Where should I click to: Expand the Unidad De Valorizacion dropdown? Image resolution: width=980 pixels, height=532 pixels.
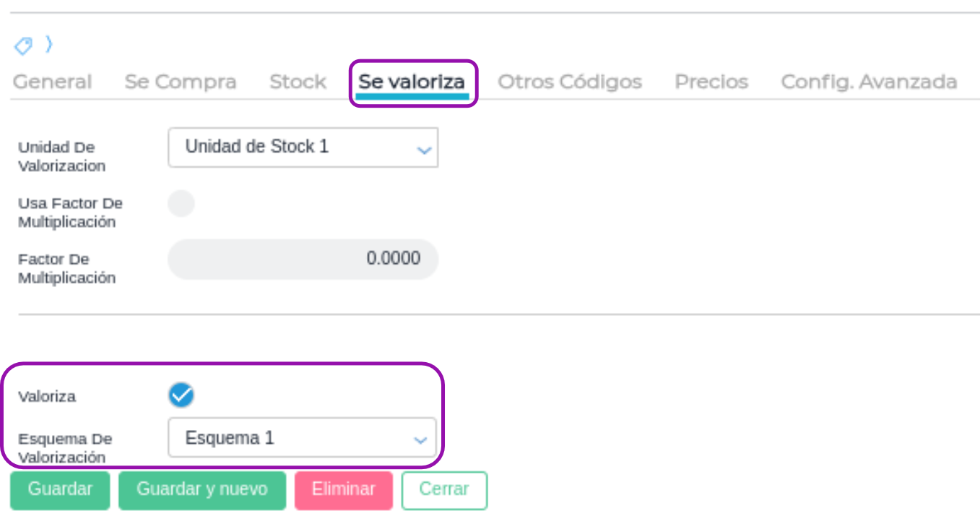[x=303, y=147]
